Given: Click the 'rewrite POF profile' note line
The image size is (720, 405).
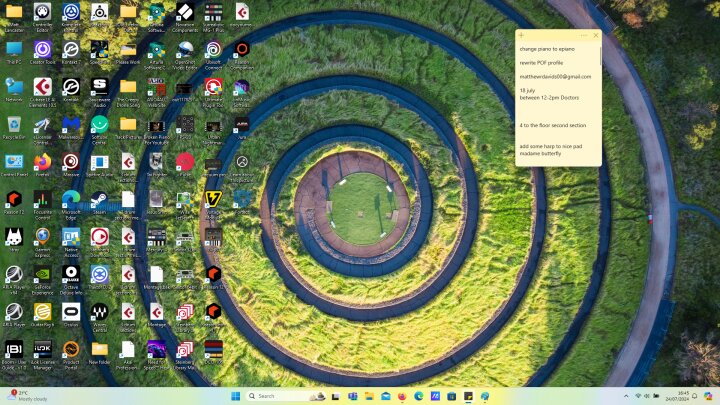Looking at the screenshot, I should [x=541, y=62].
